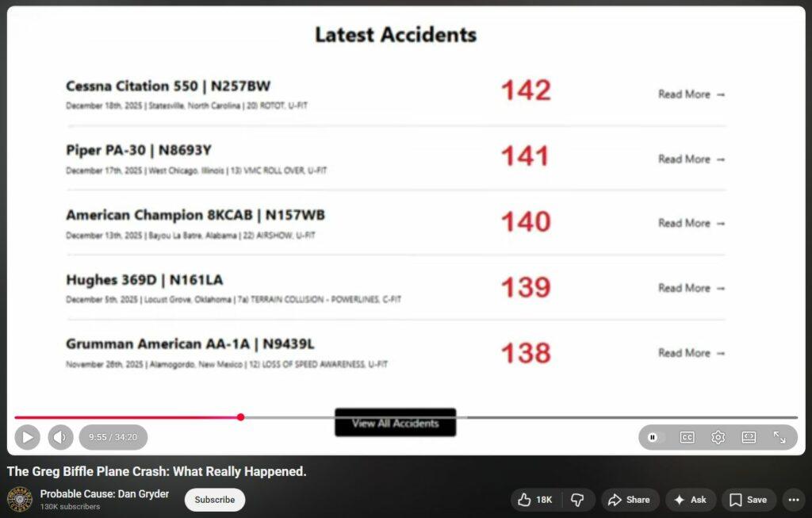812x518 pixels.
Task: Save the video to a playlist
Action: (748, 500)
